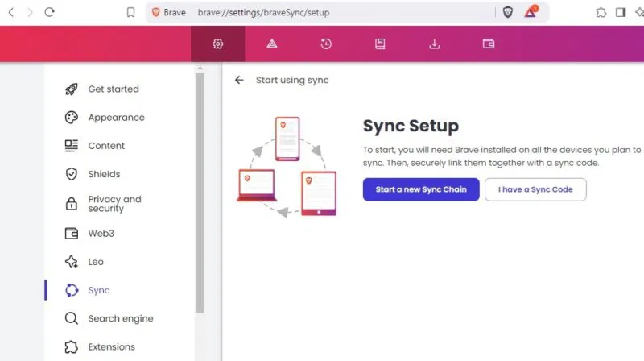The image size is (644, 361).
Task: Click the Leo sparkle icon
Action: (72, 262)
